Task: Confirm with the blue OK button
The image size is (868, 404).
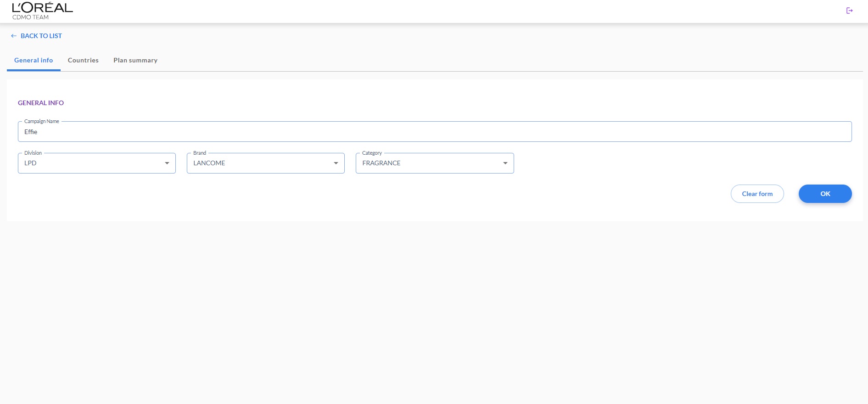Action: click(x=825, y=194)
